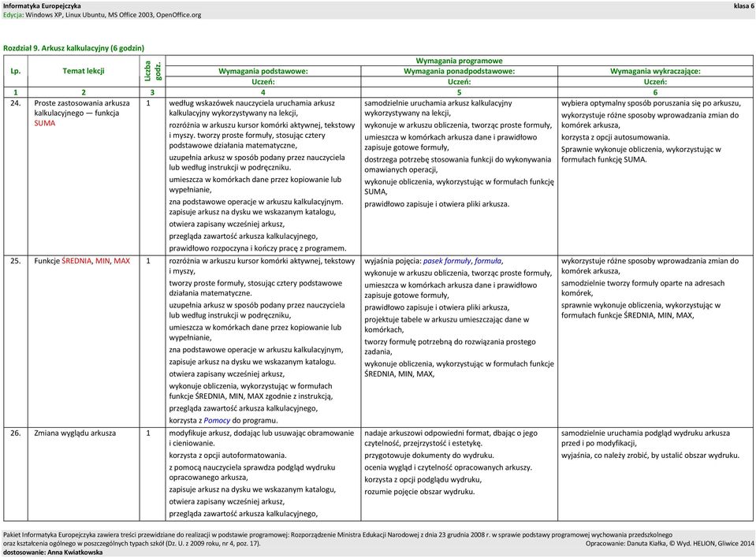Click 'samodzielnie tworzy formuły oparte na adresach'
The height and width of the screenshot is (558, 756).
(642, 284)
